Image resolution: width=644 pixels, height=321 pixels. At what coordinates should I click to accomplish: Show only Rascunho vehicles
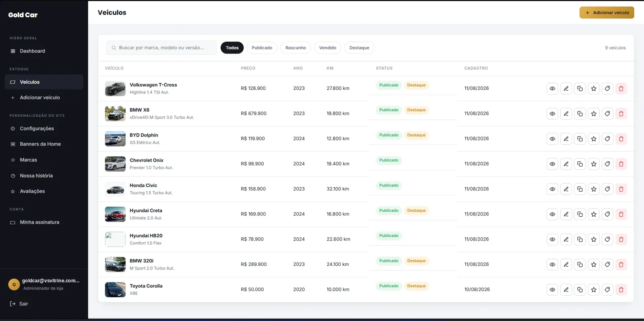click(296, 48)
